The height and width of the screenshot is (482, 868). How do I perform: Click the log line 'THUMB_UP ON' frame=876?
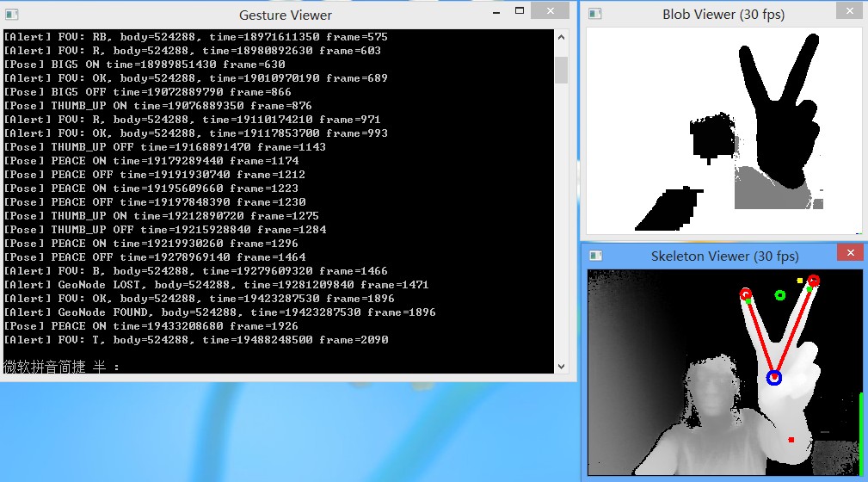pos(157,106)
